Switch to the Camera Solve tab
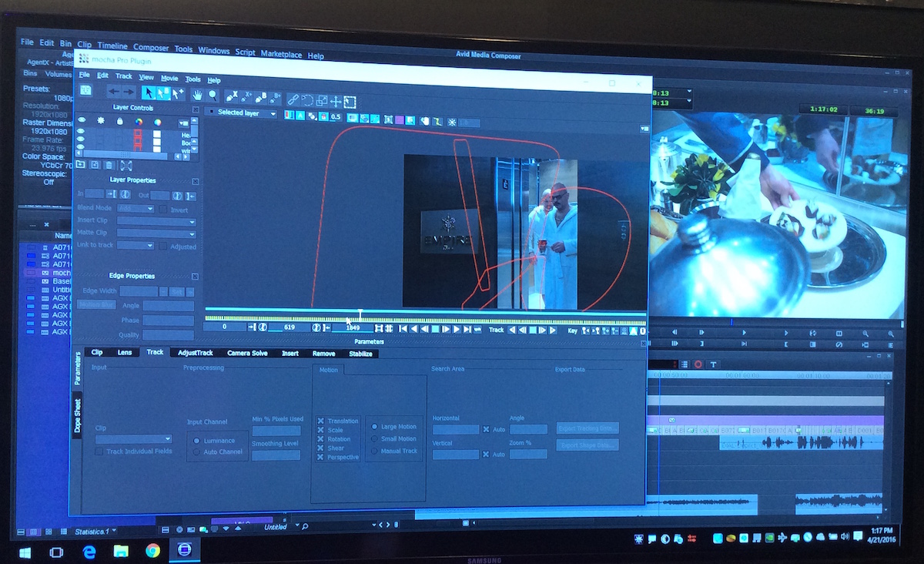 [247, 353]
